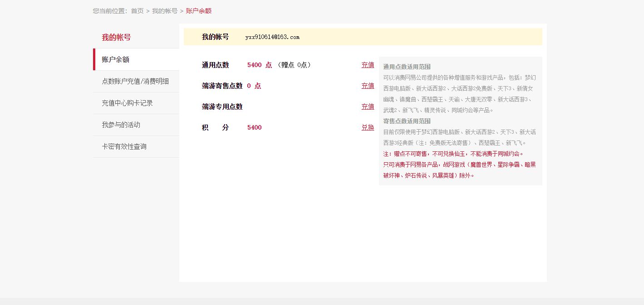Image resolution: width=644 pixels, height=305 pixels.
Task: Click the （赠点 0点） text
Action: [294, 65]
